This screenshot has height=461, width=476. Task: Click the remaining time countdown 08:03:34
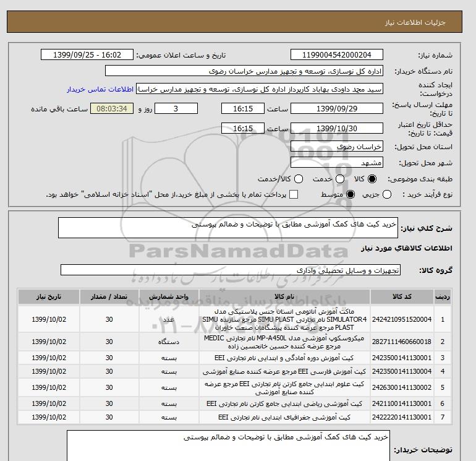[x=112, y=108]
